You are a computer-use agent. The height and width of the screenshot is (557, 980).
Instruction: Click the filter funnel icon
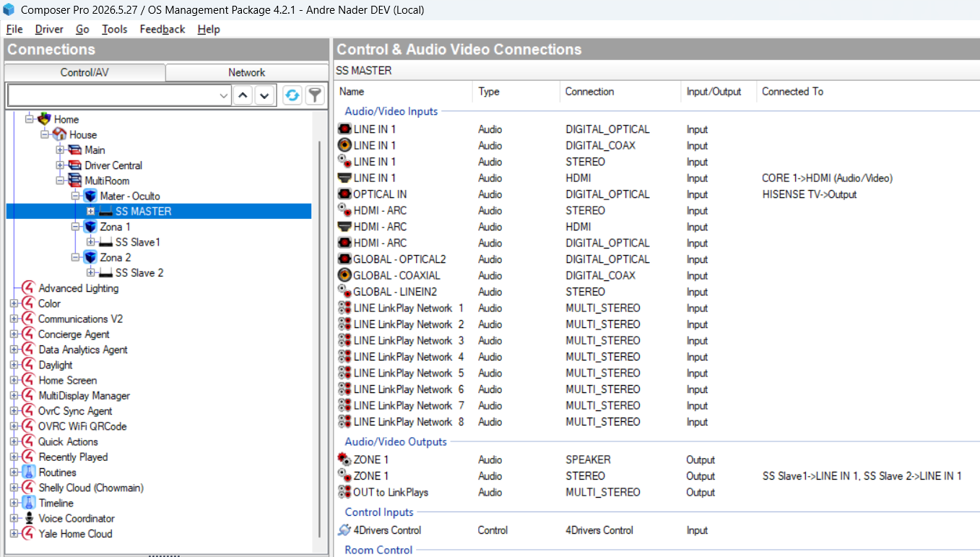[x=315, y=95]
